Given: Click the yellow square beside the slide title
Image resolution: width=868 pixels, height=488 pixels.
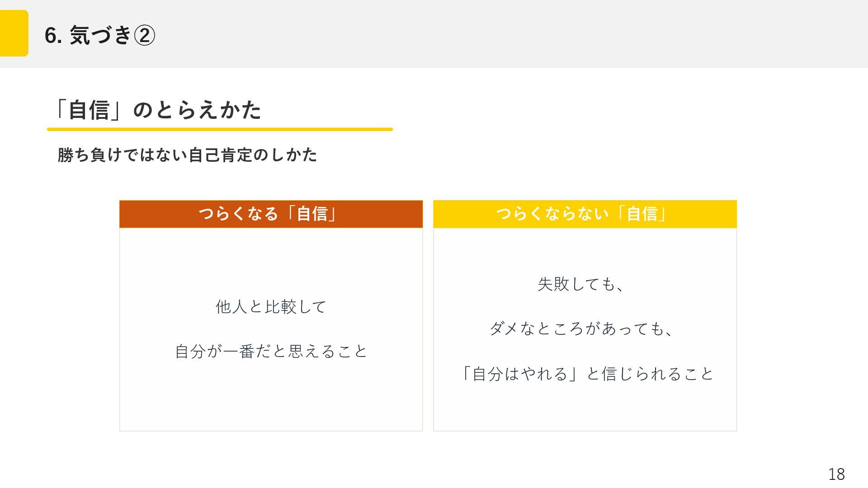Looking at the screenshot, I should pyautogui.click(x=14, y=33).
